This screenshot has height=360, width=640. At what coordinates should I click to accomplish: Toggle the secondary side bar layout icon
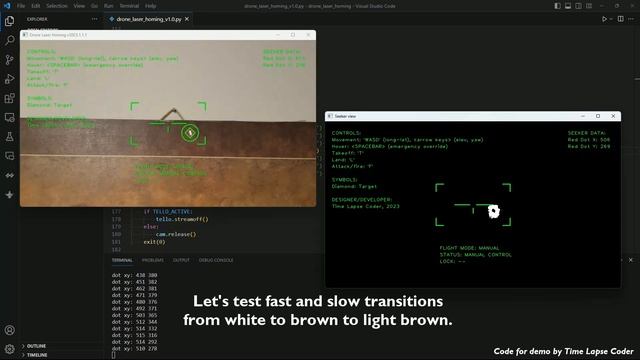578,6
